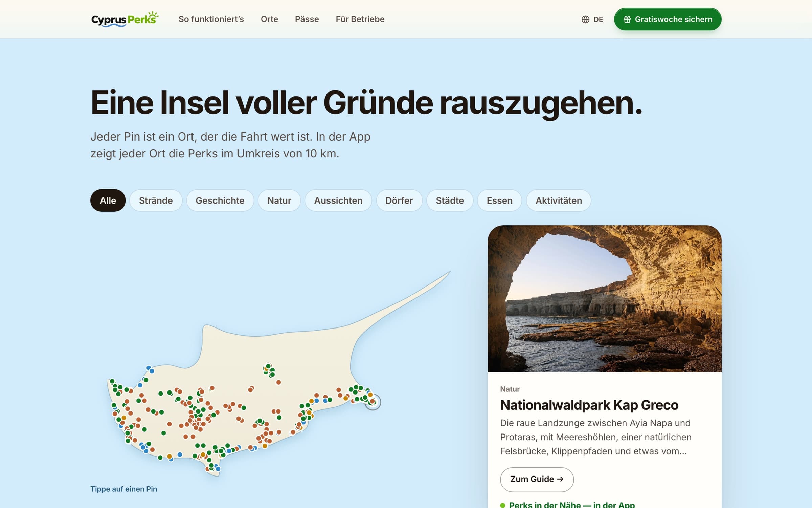Open the So funktioniert's nav link
Viewport: 812px width, 508px height.
pos(211,19)
